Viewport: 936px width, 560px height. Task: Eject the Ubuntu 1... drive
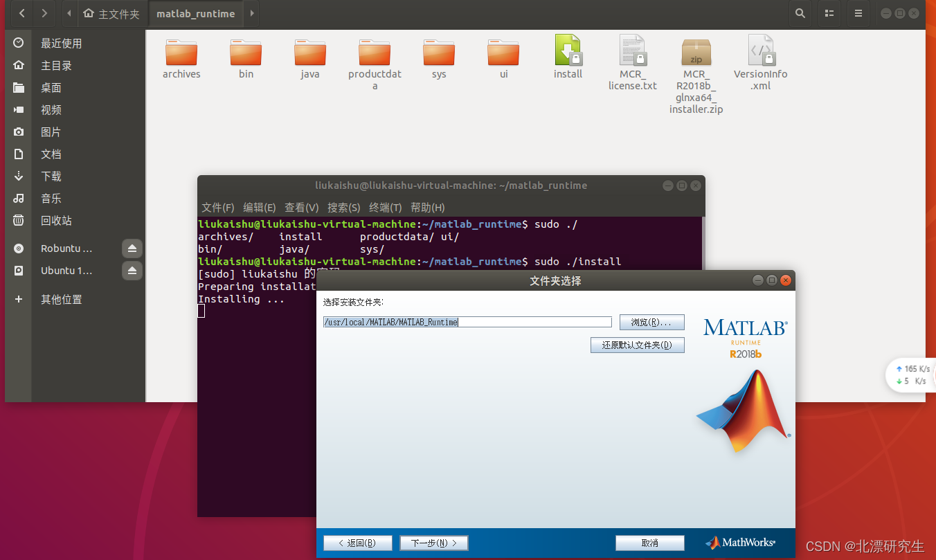tap(132, 271)
